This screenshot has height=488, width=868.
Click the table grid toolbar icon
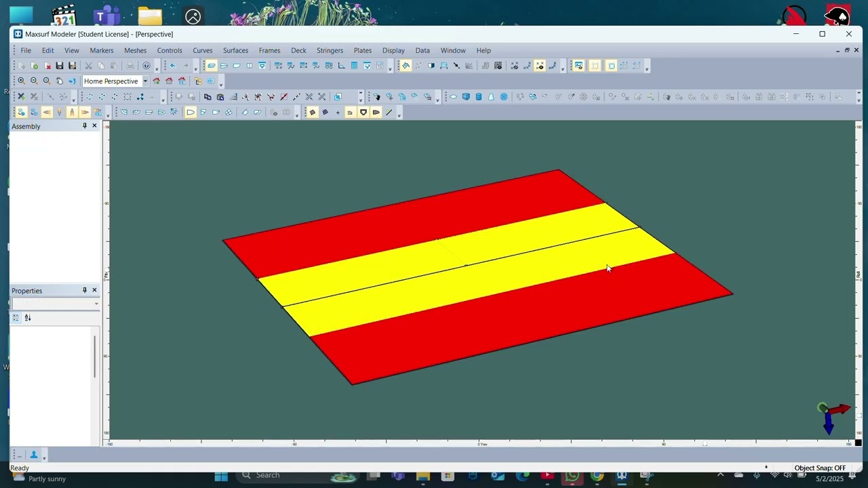click(354, 66)
